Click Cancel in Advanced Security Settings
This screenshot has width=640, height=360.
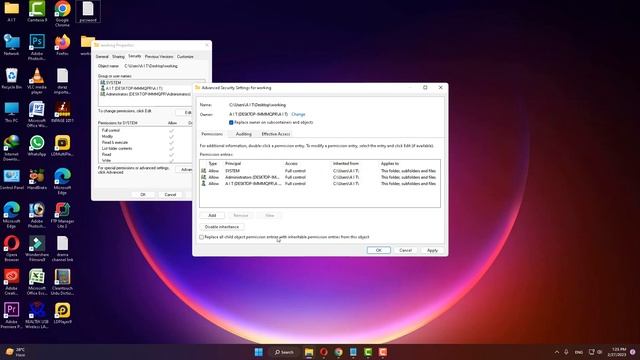(405, 250)
